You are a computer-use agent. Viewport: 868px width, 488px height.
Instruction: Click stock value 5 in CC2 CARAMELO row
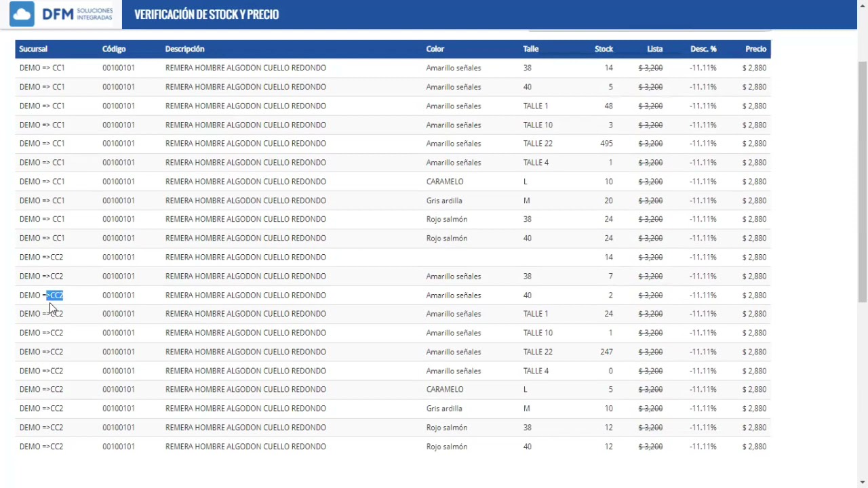coord(610,390)
